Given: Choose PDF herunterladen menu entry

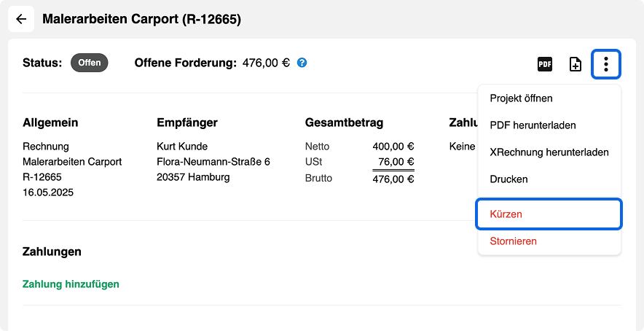Looking at the screenshot, I should [533, 125].
